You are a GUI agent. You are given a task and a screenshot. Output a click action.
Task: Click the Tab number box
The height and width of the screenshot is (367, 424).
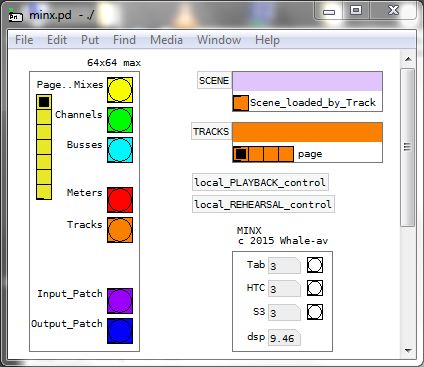click(284, 266)
